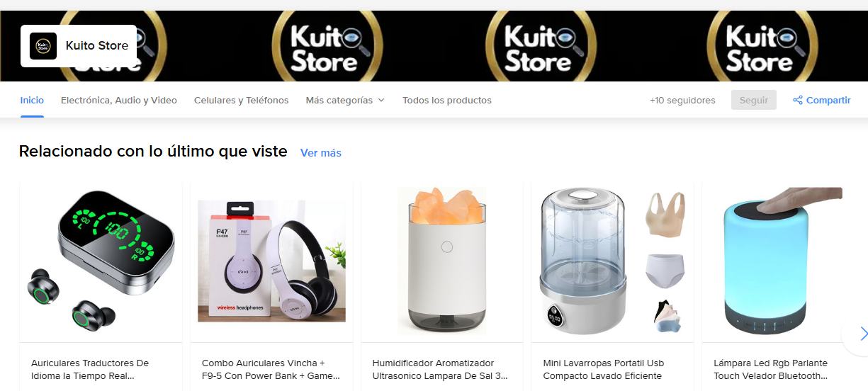Screen dimensions: 868x391
Task: Select the salt lamp humidifier product image
Action: tap(442, 261)
